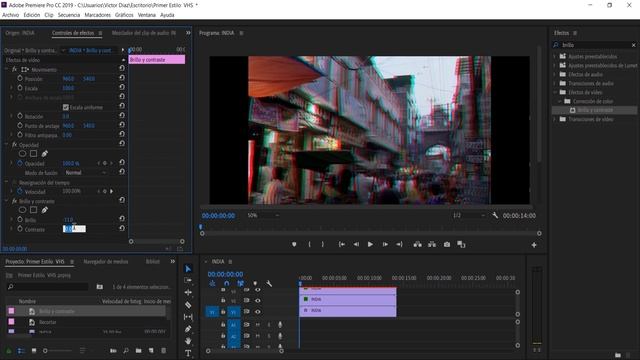Export frame with camera icon
Screen dimensions: 640x360
[447, 244]
